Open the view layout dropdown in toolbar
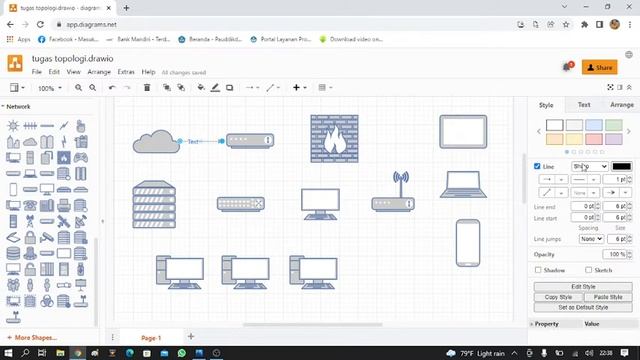Screen dimensions: 640x360 click(x=17, y=88)
